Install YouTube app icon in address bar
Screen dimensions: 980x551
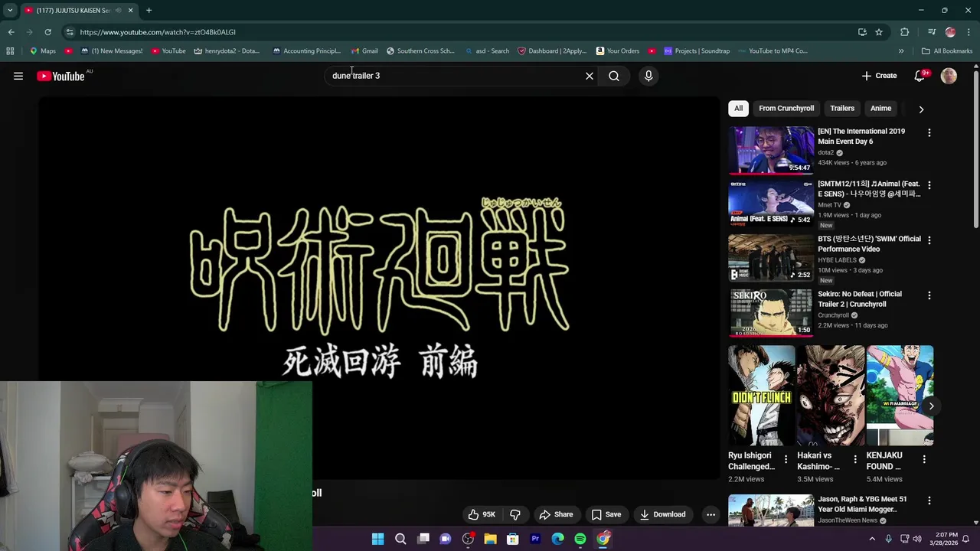pyautogui.click(x=862, y=32)
